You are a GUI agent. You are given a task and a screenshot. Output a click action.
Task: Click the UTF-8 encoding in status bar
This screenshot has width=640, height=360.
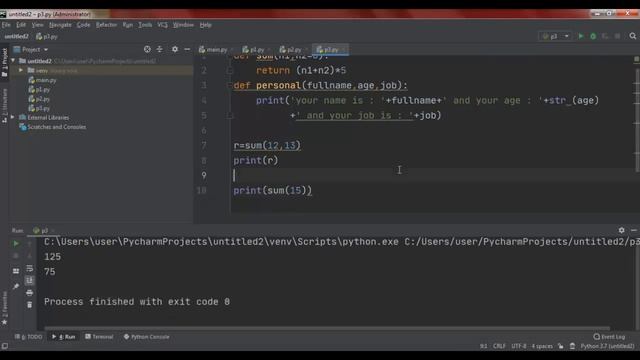click(518, 346)
